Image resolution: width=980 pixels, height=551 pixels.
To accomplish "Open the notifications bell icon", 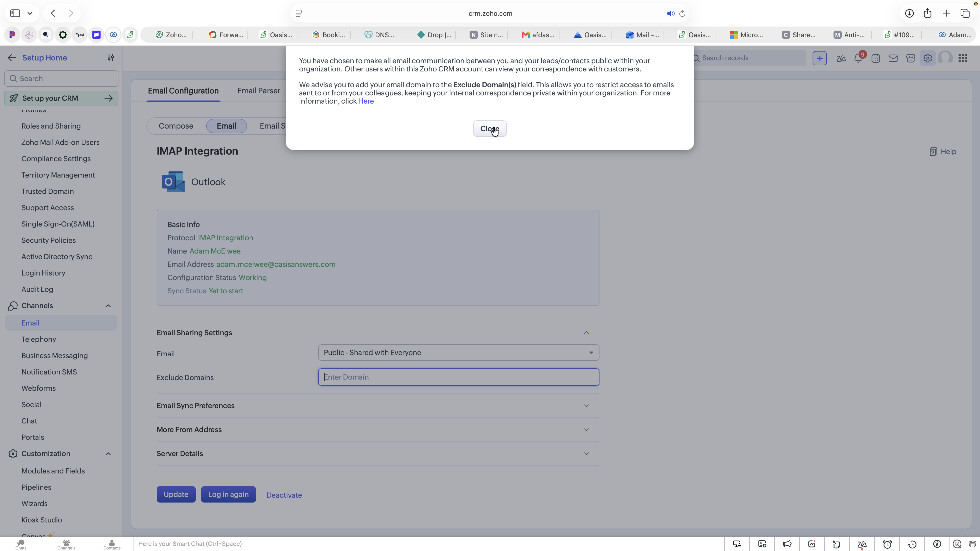I will click(858, 58).
